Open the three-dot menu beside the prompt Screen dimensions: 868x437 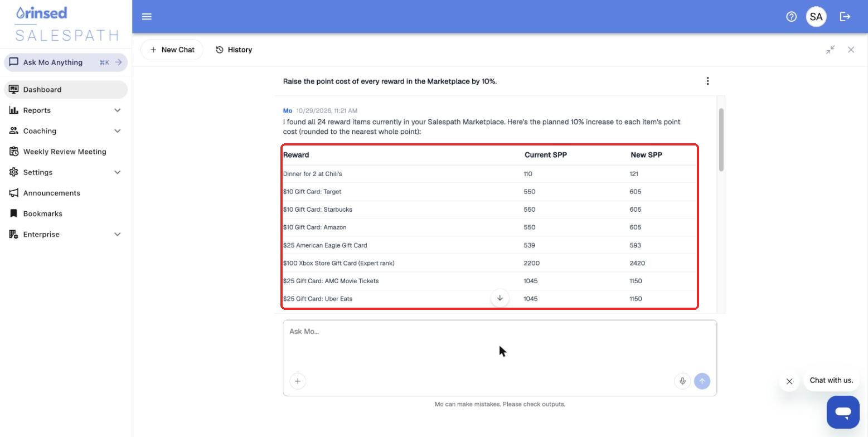[x=707, y=81]
